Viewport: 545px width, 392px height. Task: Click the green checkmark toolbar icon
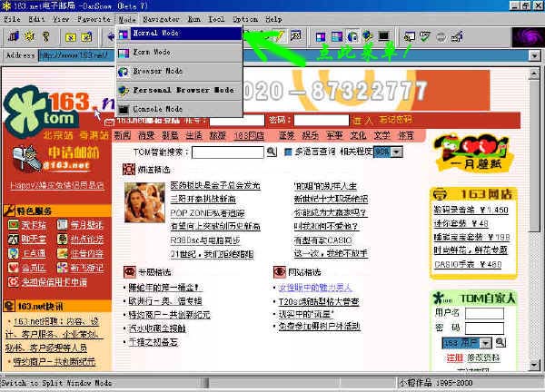point(425,36)
